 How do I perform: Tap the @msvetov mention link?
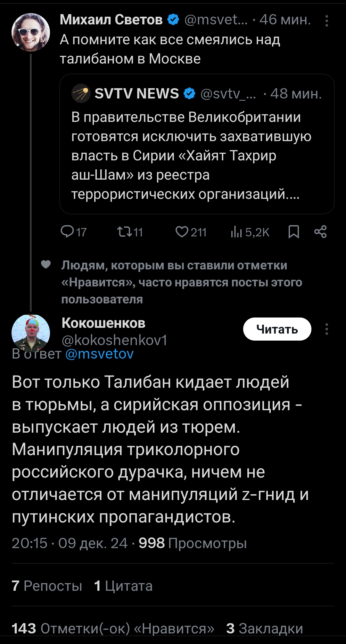(x=99, y=354)
